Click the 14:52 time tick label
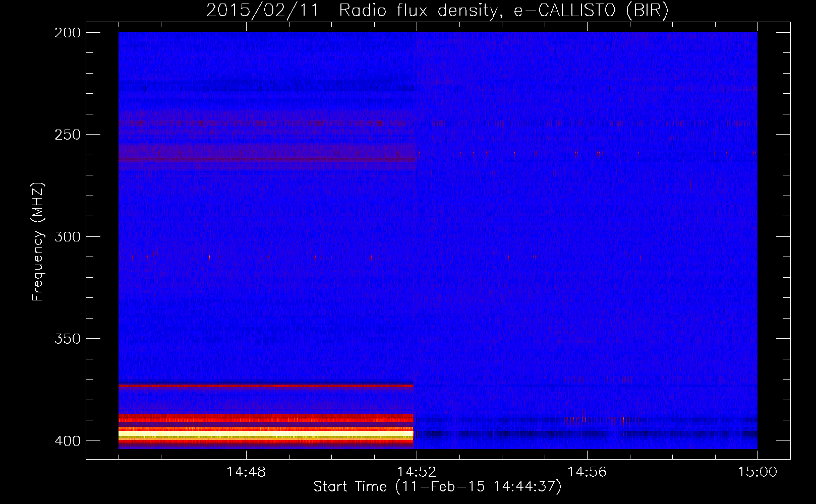This screenshot has height=504, width=816. click(417, 472)
